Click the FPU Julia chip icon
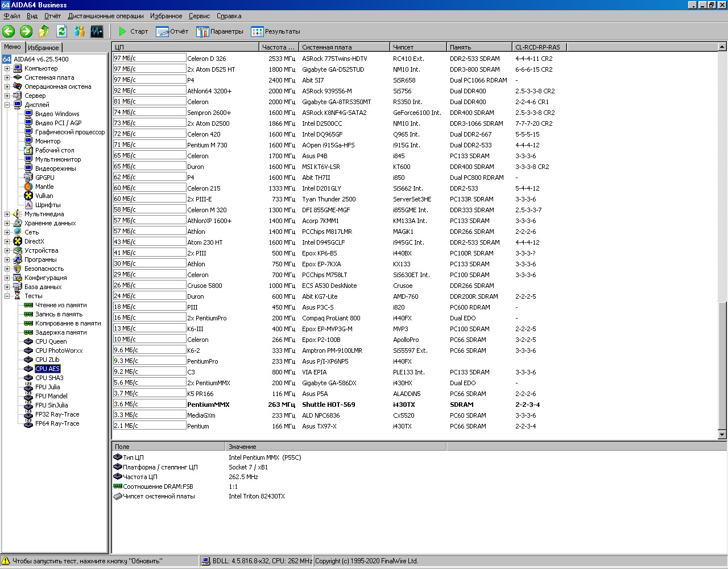 28,387
